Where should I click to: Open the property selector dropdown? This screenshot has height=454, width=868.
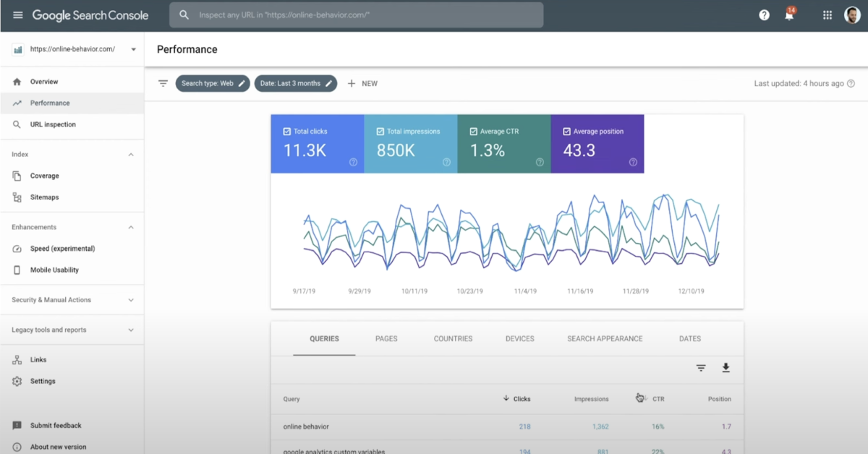coord(132,49)
